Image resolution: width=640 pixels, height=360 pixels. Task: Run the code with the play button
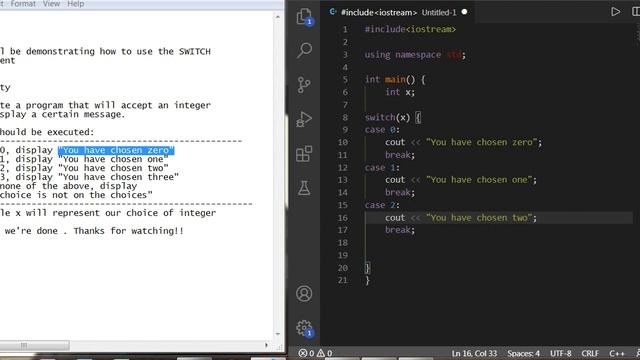[616, 12]
